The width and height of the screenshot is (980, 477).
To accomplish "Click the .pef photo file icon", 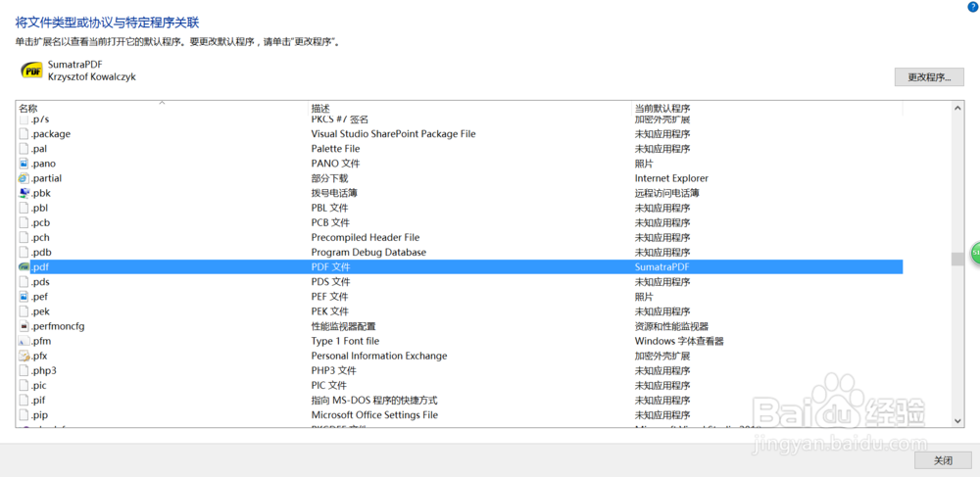I will click(x=24, y=297).
